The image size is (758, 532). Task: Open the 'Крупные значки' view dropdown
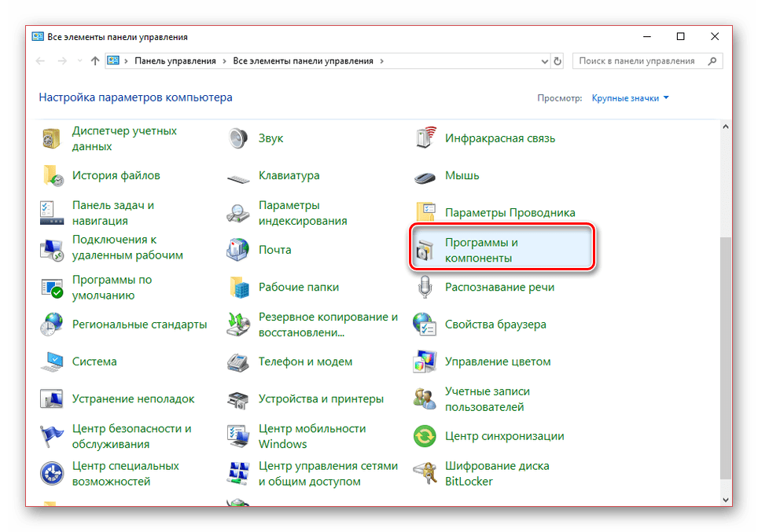631,98
